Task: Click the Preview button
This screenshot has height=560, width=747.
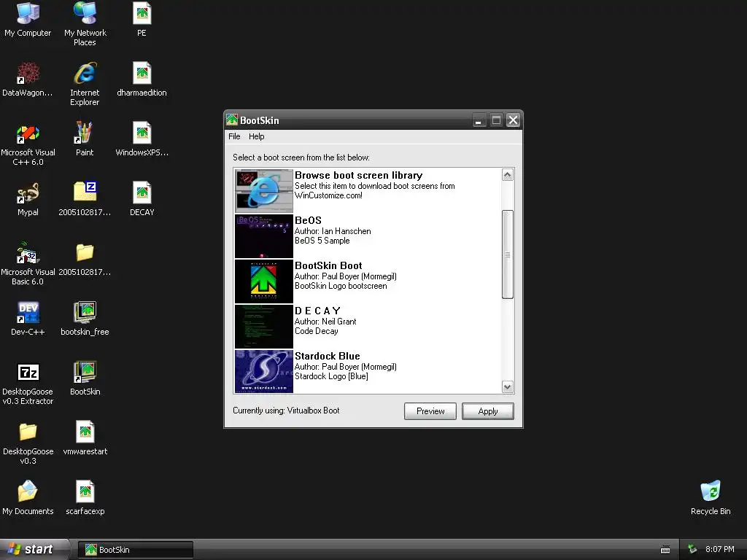Action: [430, 411]
